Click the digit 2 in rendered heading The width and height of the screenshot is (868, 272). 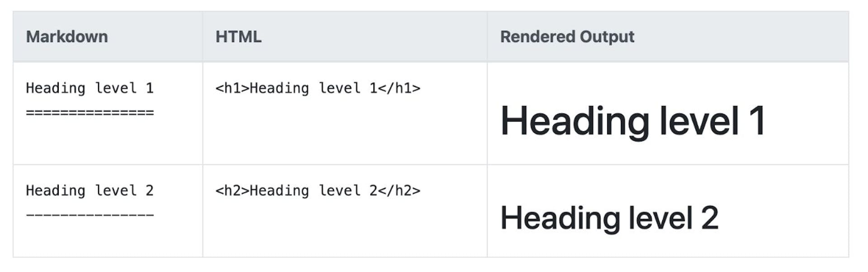tap(710, 218)
